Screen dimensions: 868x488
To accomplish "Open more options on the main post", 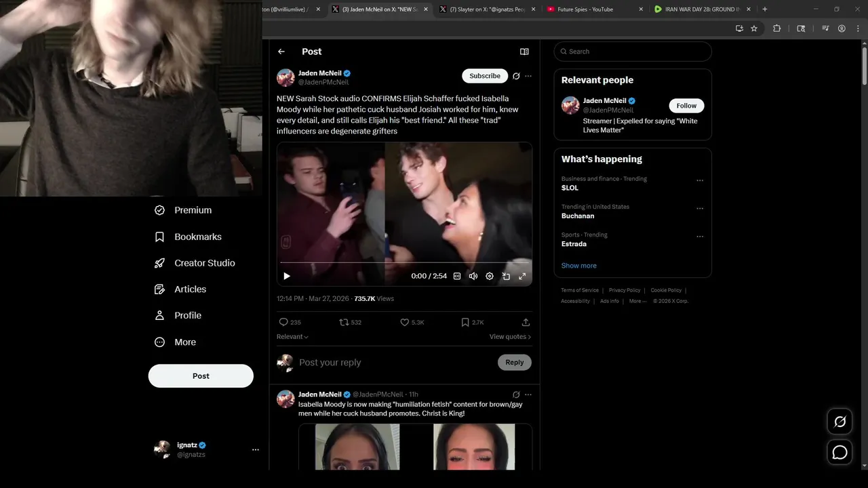I will click(x=528, y=76).
